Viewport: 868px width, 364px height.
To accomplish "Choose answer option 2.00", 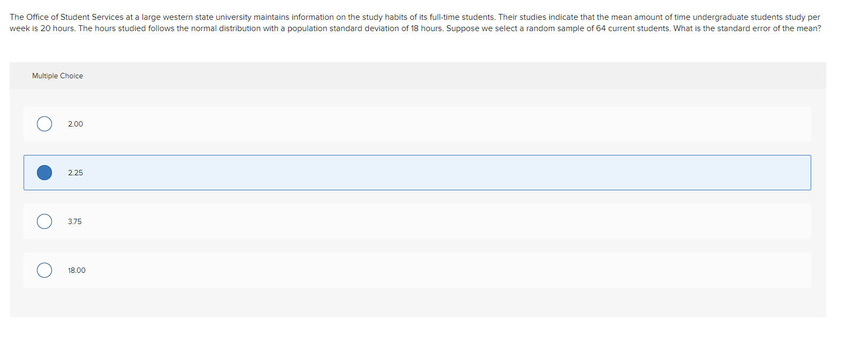I will pos(214,124).
